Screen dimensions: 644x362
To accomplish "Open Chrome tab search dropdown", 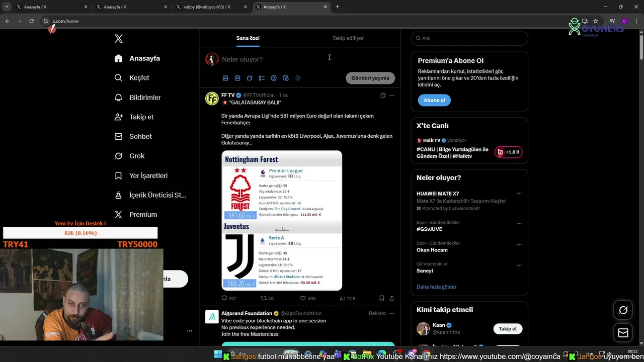I will click(x=7, y=7).
